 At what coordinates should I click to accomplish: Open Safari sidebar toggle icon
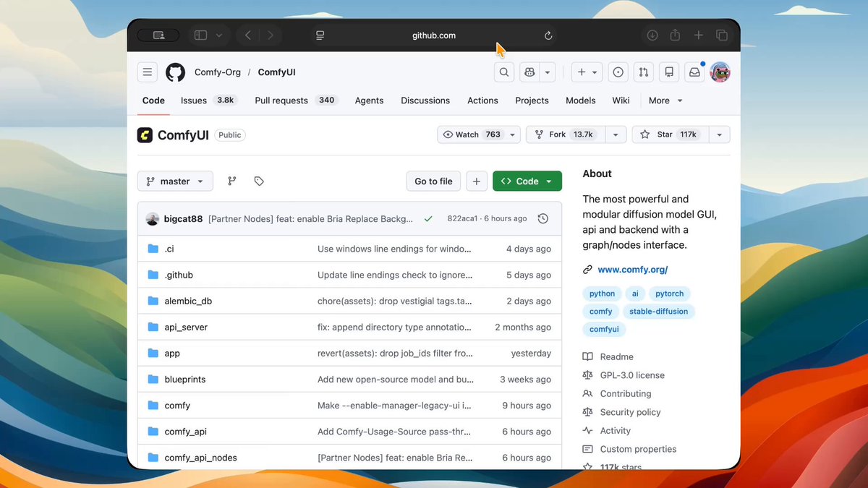pos(200,35)
